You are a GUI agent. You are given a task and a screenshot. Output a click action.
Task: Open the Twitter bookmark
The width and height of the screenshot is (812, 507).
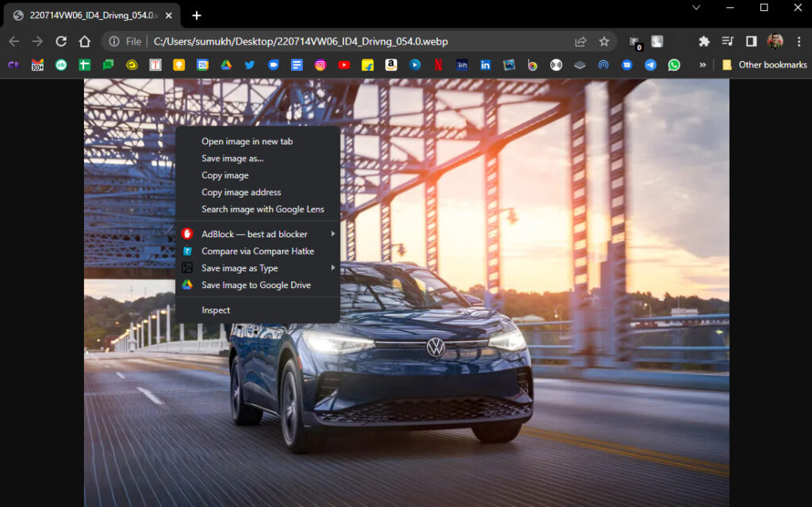[x=250, y=65]
